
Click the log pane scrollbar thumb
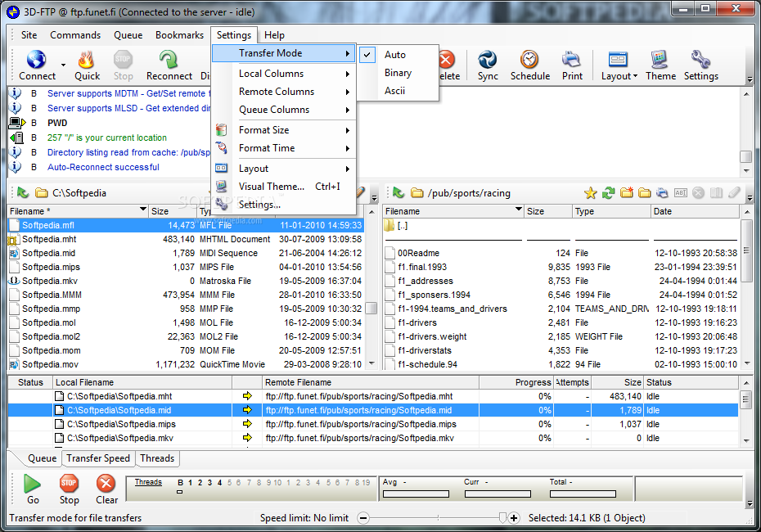[x=745, y=157]
